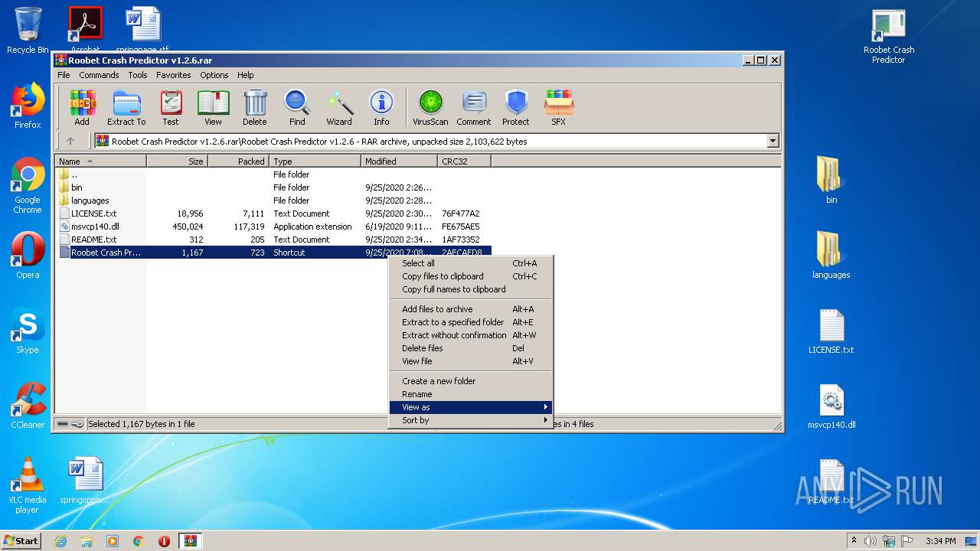Open the Help menu
Image resolution: width=980 pixels, height=551 pixels.
[245, 75]
